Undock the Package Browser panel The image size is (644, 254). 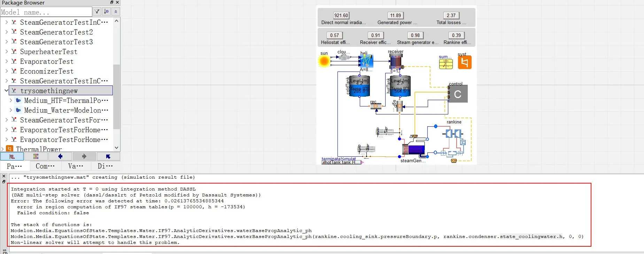point(112,2)
